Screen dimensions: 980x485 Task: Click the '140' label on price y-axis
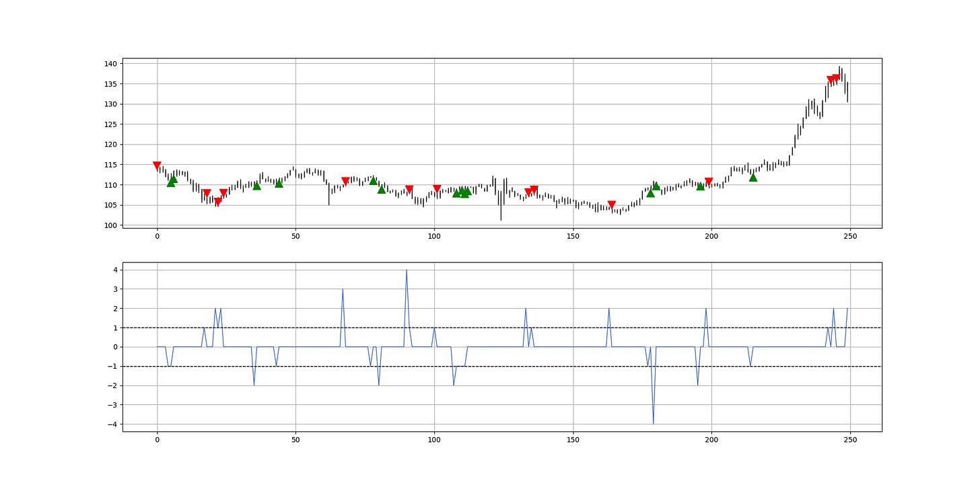(x=111, y=64)
